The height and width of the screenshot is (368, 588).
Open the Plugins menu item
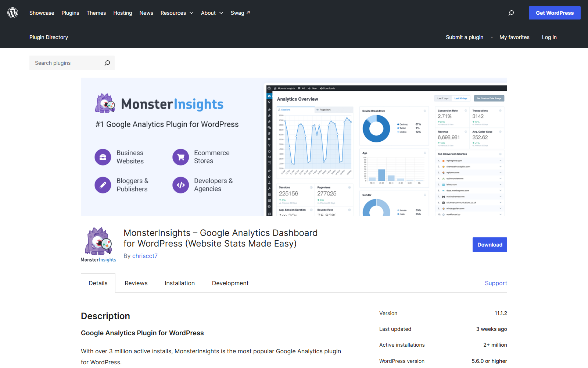70,13
